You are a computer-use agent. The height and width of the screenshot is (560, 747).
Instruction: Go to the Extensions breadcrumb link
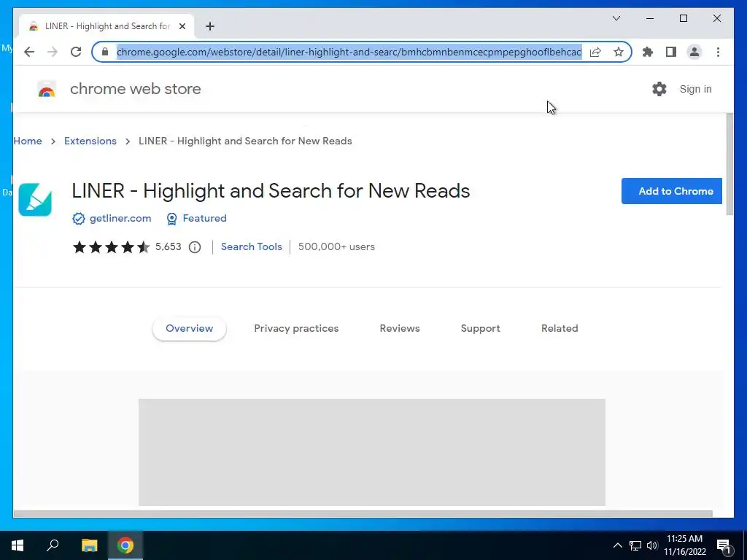[90, 141]
